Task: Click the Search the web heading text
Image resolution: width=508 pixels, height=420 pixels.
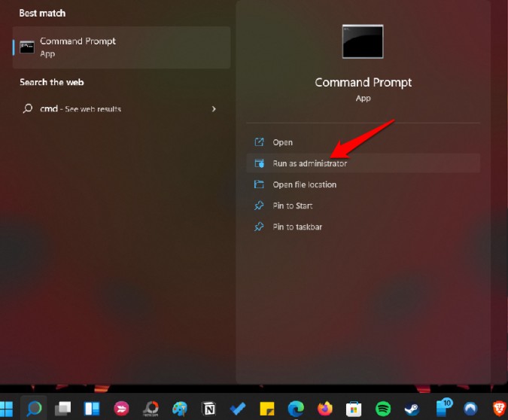Action: [x=52, y=82]
